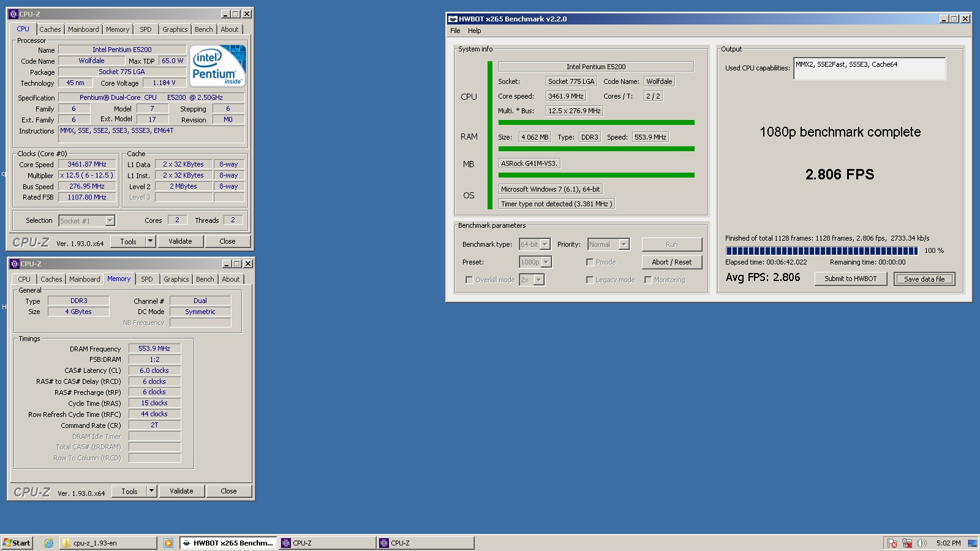980x551 pixels.
Task: Switch to HWBOT x265 Benchmark taskbar button
Action: [228, 543]
